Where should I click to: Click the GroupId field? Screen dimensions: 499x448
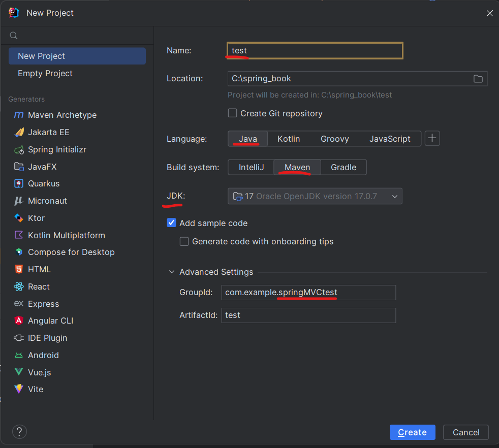(x=308, y=293)
